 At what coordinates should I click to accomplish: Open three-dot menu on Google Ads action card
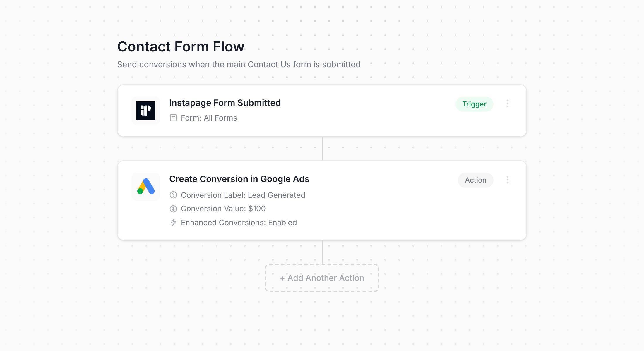[x=508, y=180]
